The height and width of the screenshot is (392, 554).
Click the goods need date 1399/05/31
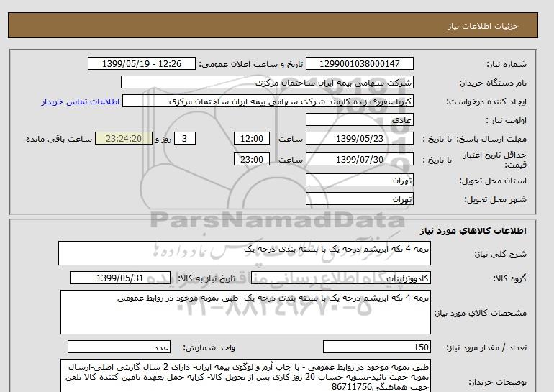120,278
